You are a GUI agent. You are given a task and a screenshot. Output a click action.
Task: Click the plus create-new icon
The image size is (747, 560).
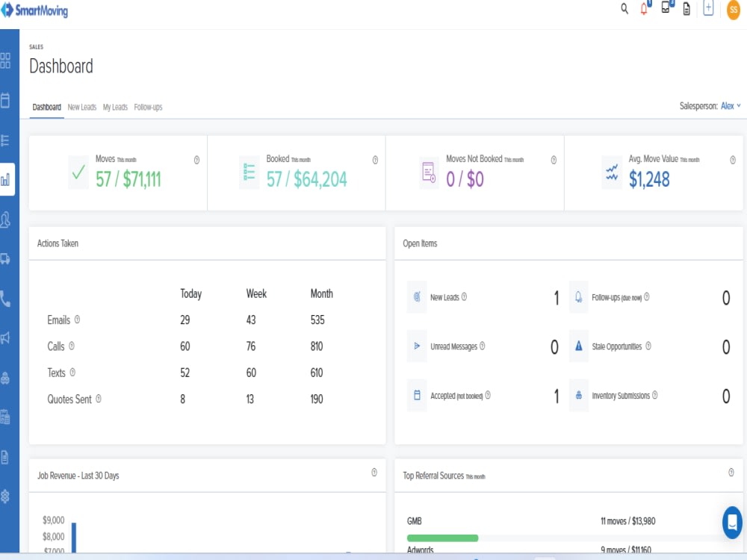[x=708, y=7]
